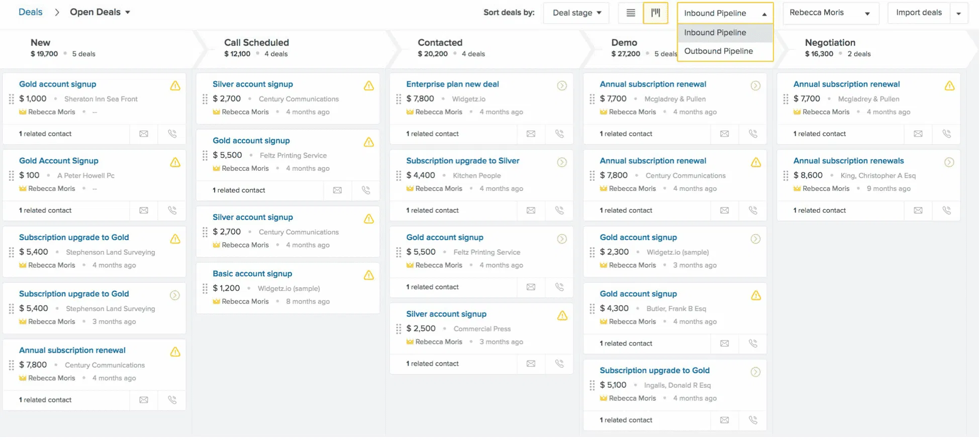The image size is (980, 440).
Task: Click the Import deals button
Action: click(x=918, y=13)
